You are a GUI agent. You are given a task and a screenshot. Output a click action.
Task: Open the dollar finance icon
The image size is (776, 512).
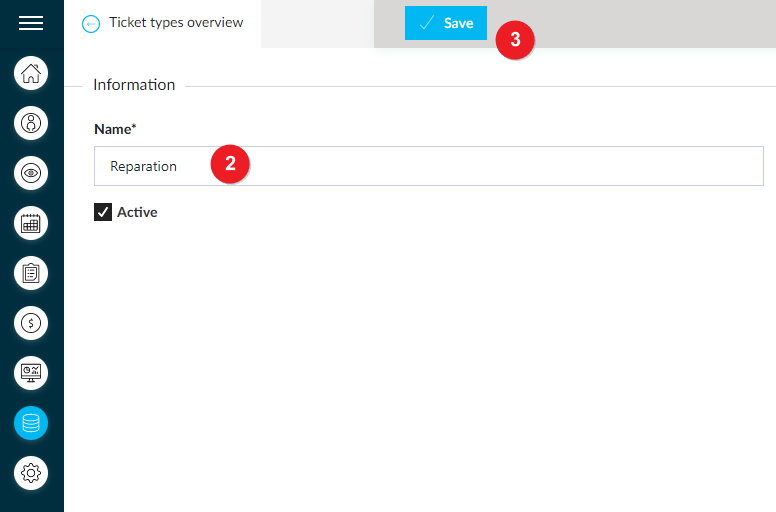pos(31,323)
